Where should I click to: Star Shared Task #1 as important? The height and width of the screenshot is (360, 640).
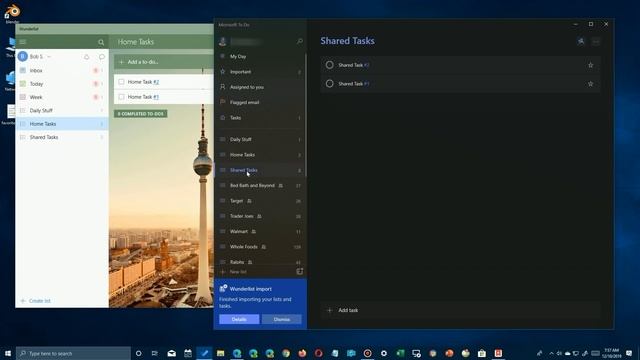(590, 84)
